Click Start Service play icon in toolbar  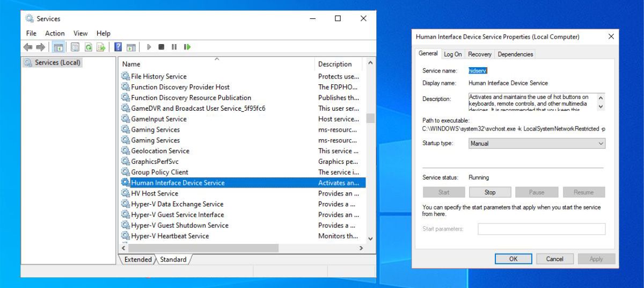pos(149,47)
